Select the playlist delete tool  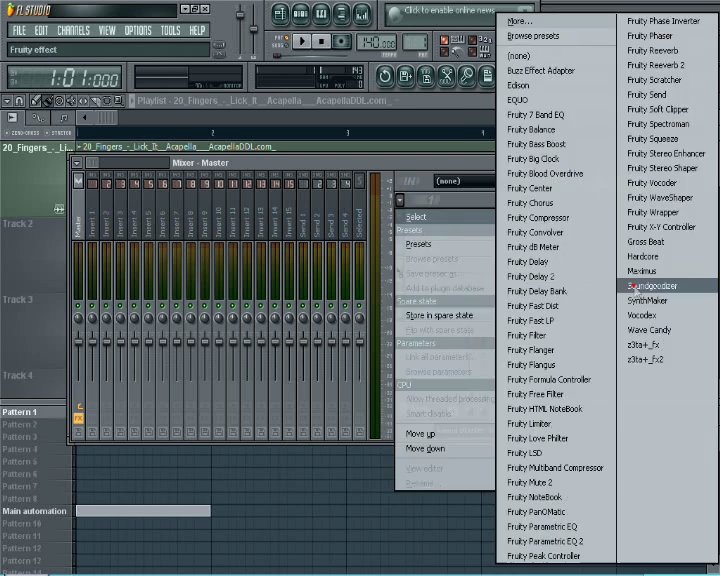59,101
